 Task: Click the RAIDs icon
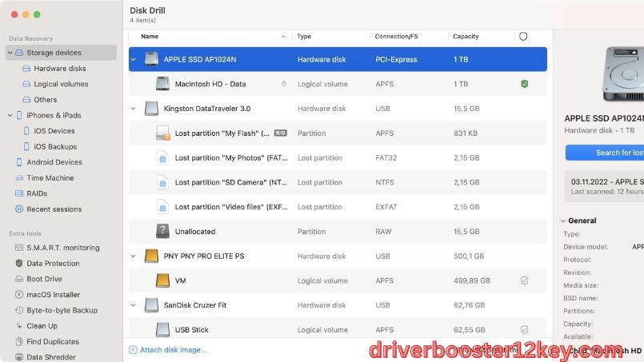pyautogui.click(x=19, y=193)
